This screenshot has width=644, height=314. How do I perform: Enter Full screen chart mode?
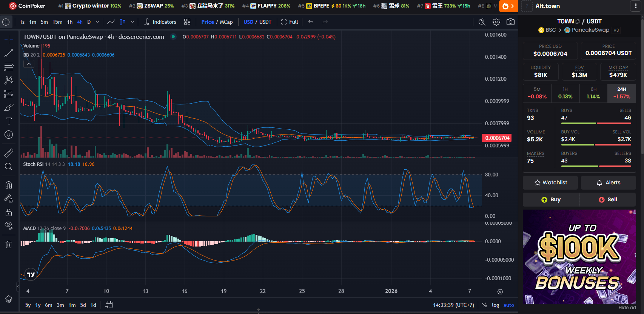290,22
